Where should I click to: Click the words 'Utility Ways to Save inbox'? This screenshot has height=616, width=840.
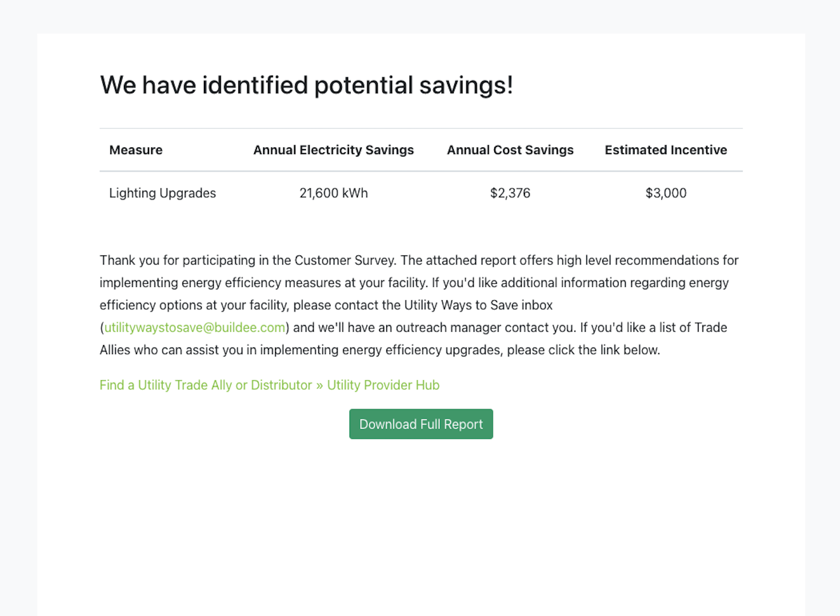(x=478, y=305)
